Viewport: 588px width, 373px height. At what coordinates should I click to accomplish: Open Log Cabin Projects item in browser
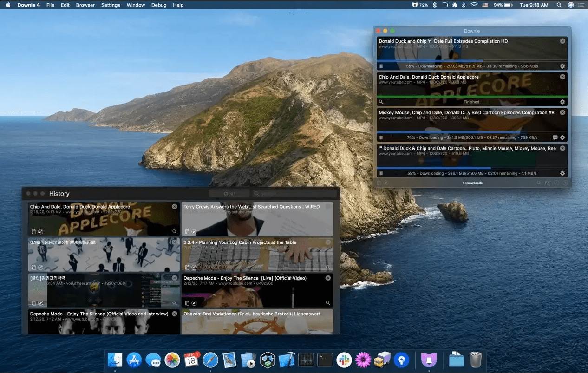pos(194,267)
